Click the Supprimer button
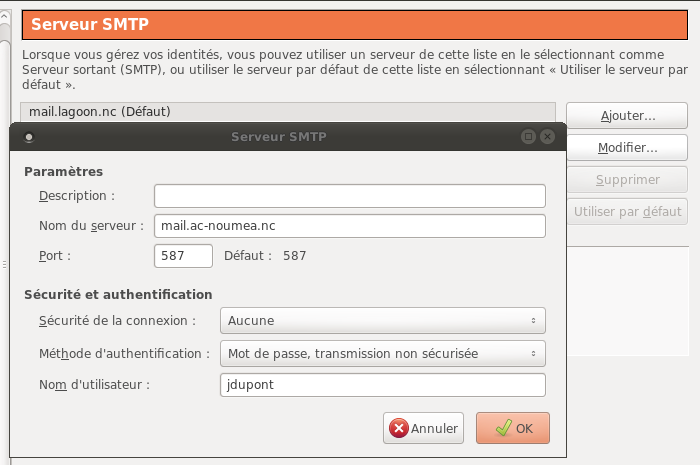This screenshot has height=465, width=700. 627,180
